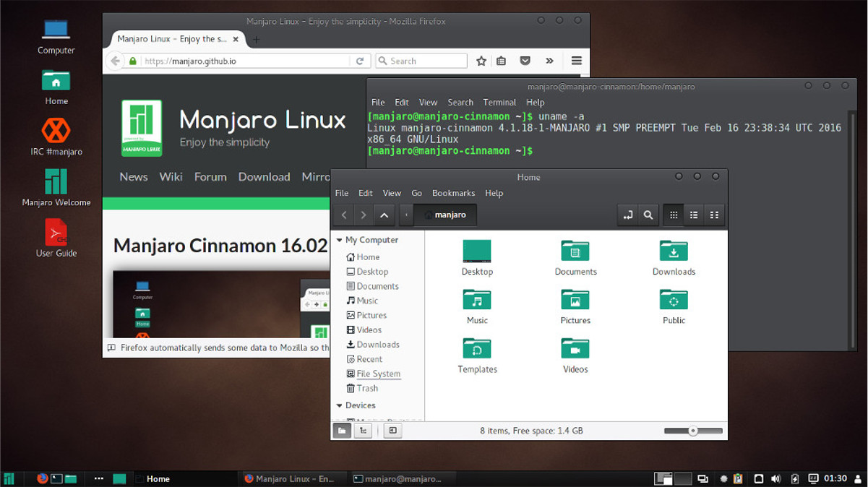Open the Documents folder
The width and height of the screenshot is (868, 487).
coord(575,251)
